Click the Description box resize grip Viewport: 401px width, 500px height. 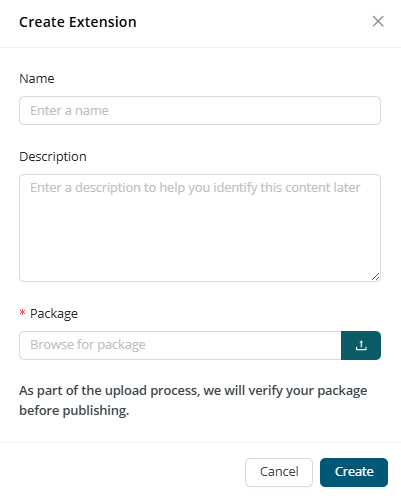pyautogui.click(x=376, y=277)
